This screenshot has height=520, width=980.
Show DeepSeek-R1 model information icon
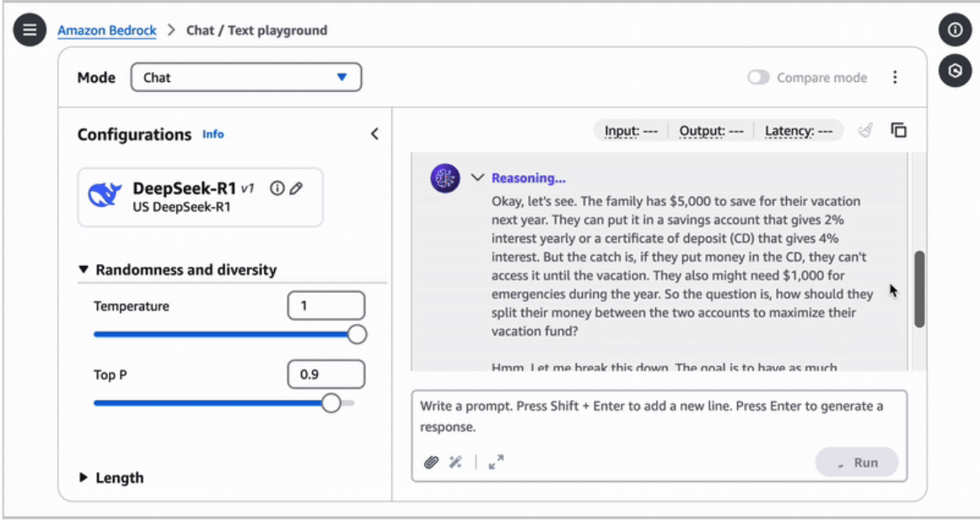[277, 188]
